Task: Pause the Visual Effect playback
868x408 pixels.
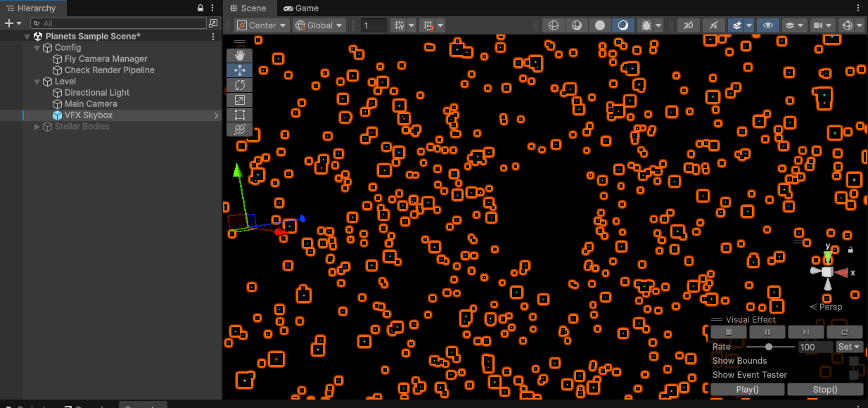Action: [767, 332]
